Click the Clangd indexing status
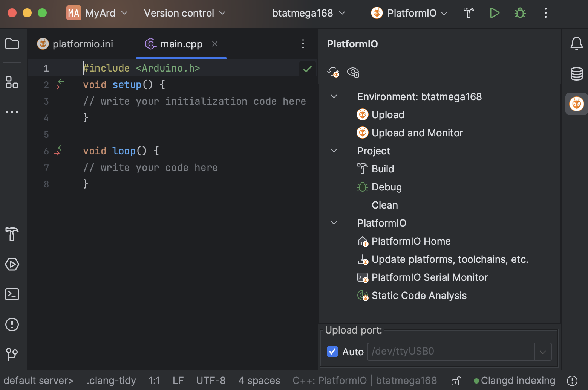The image size is (588, 390). (514, 381)
